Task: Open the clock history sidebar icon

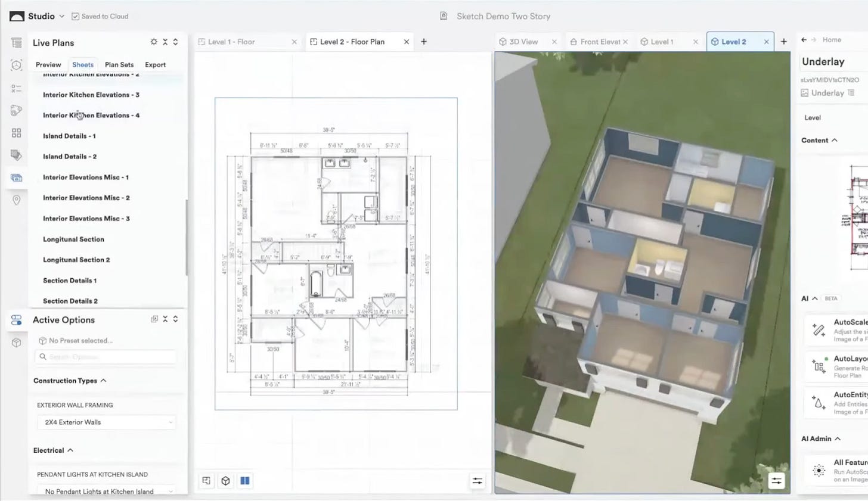Action: 16,66
